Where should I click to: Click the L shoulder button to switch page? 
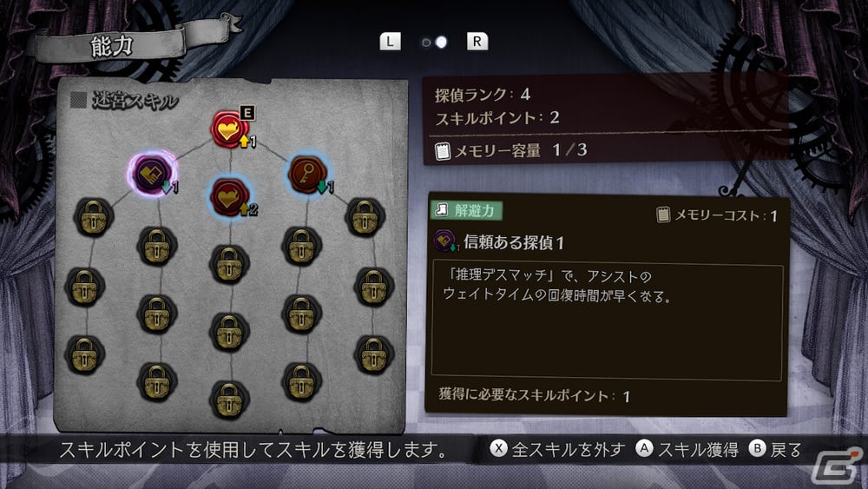(391, 42)
